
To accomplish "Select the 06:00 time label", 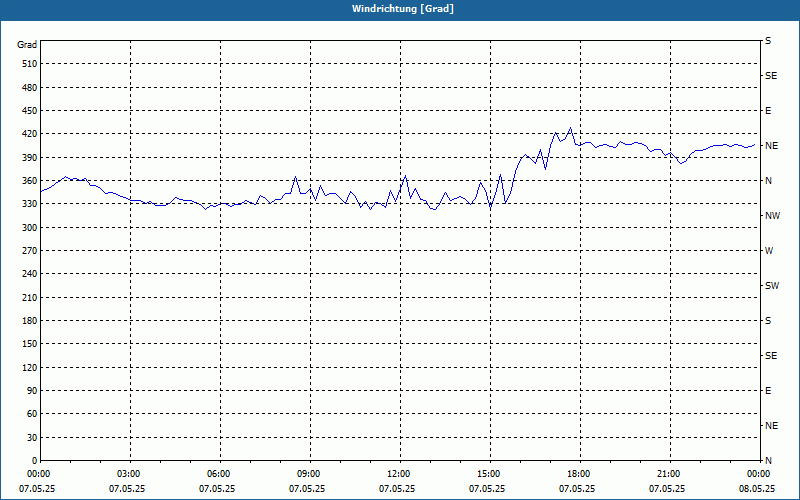I will click(218, 474).
